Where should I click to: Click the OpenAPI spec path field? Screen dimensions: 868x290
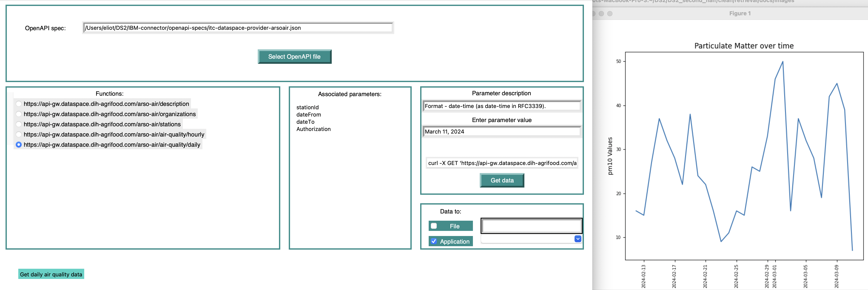(238, 28)
